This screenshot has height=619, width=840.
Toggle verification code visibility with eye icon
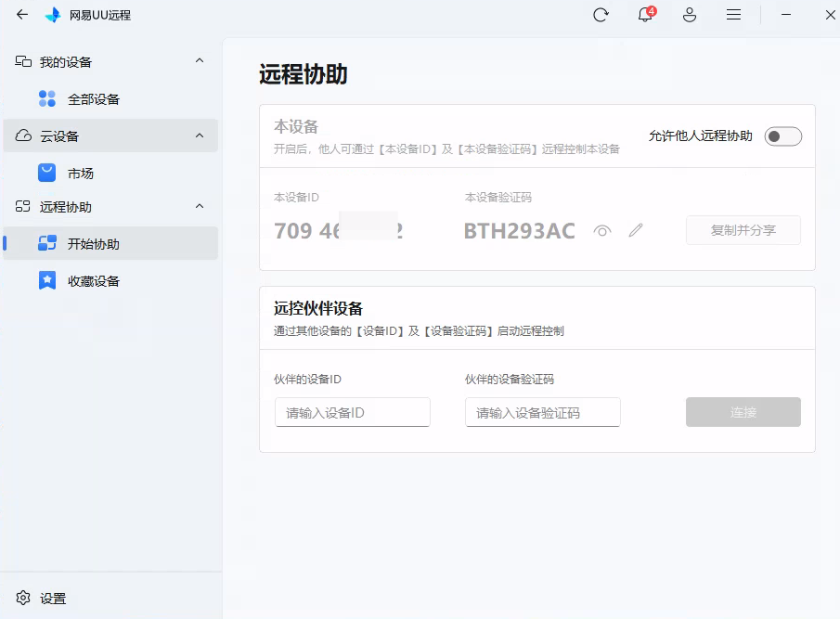[602, 230]
